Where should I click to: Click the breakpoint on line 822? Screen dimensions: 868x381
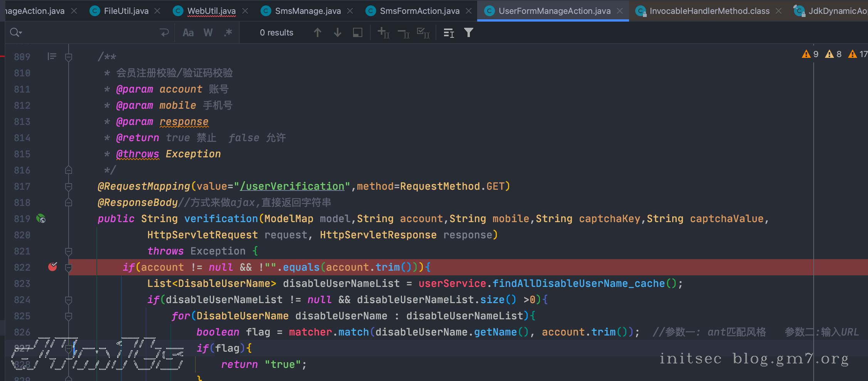[52, 267]
